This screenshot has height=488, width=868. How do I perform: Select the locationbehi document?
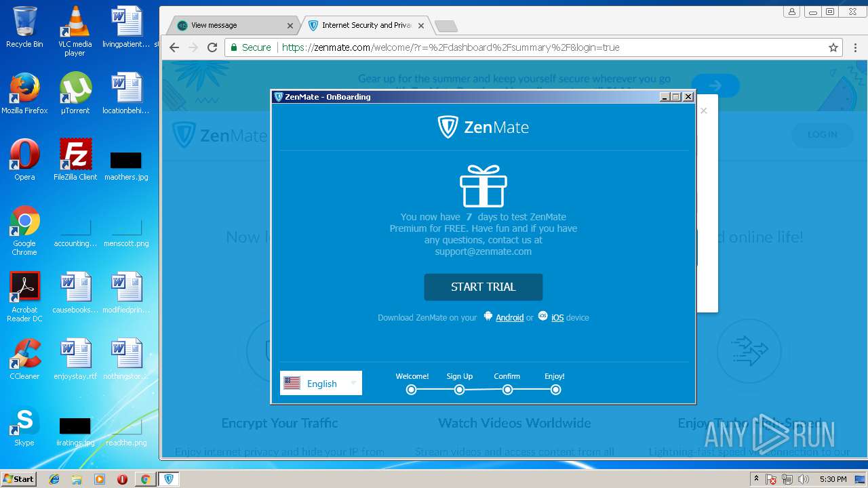pyautogui.click(x=125, y=93)
